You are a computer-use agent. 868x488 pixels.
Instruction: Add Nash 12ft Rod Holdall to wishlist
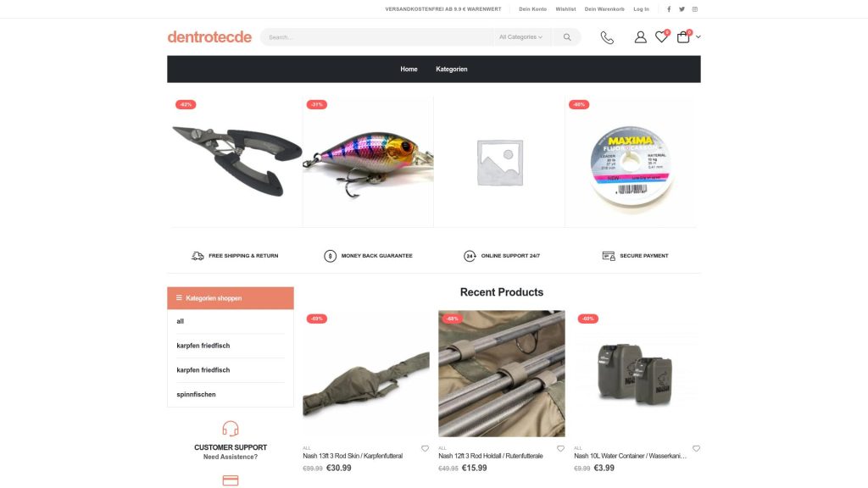[560, 448]
